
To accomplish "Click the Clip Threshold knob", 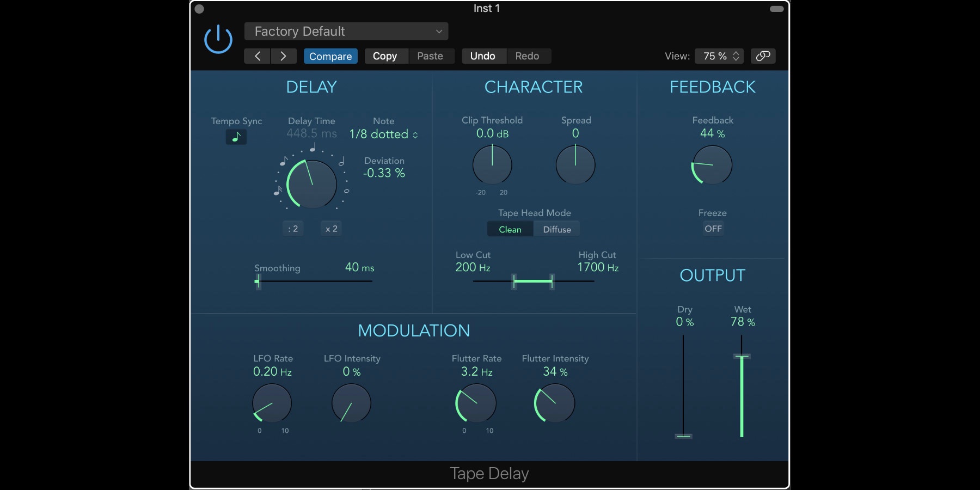I will [492, 165].
